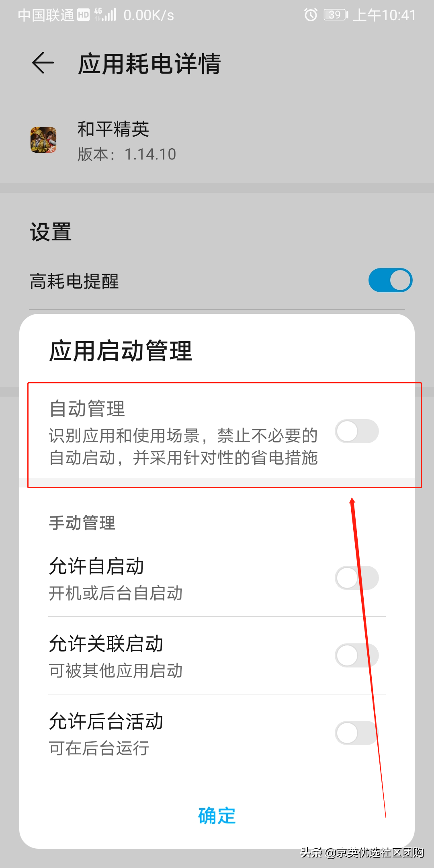Tap the back arrow icon
Viewport: 434px width, 868px height.
pos(43,63)
